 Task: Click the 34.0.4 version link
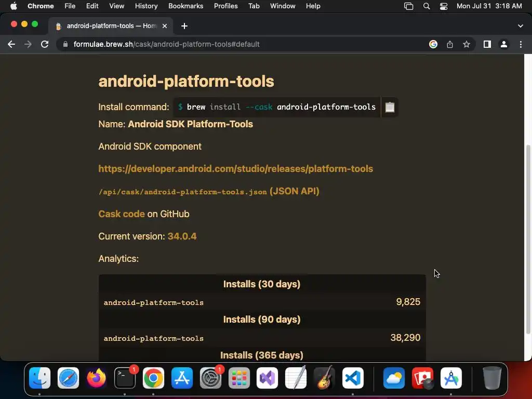(x=182, y=236)
